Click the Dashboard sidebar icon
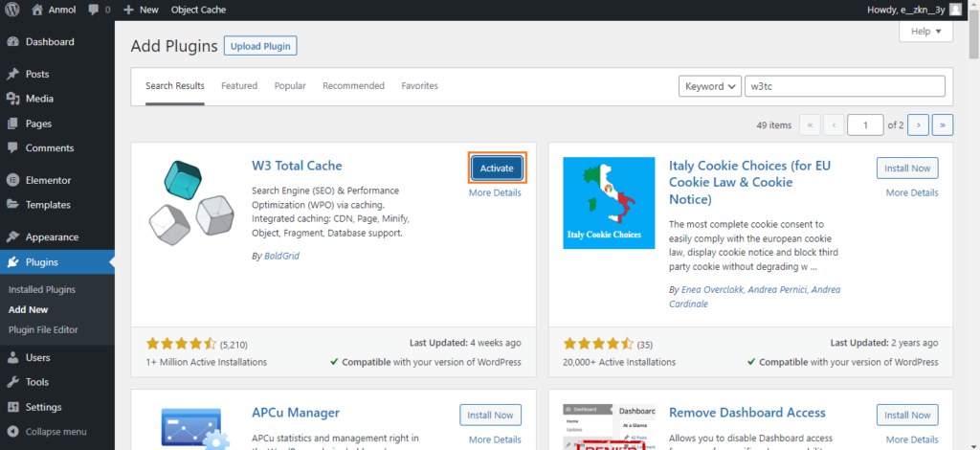980x450 pixels. [x=12, y=42]
